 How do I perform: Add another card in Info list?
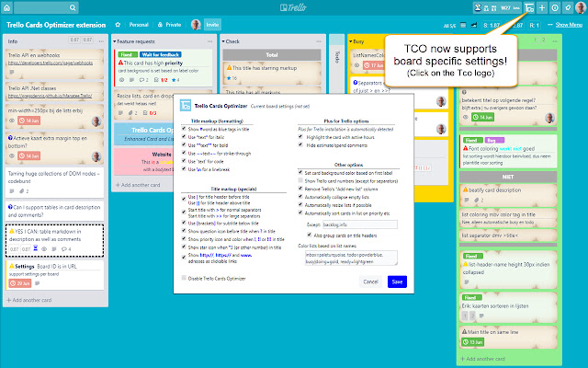point(29,300)
